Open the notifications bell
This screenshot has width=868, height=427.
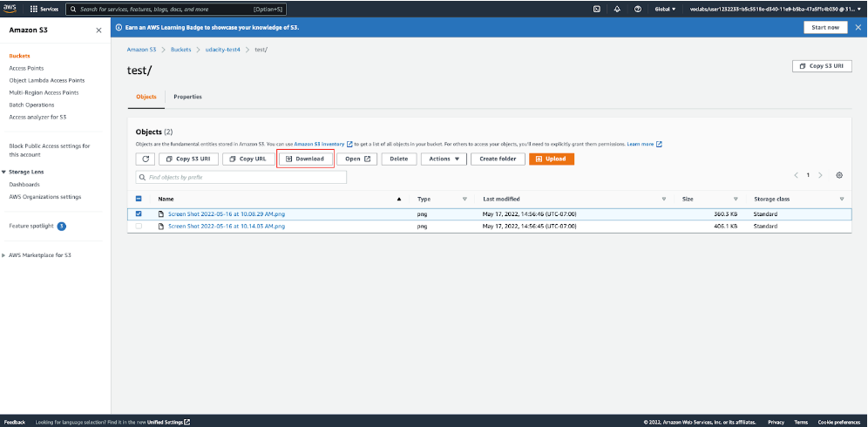(x=617, y=10)
